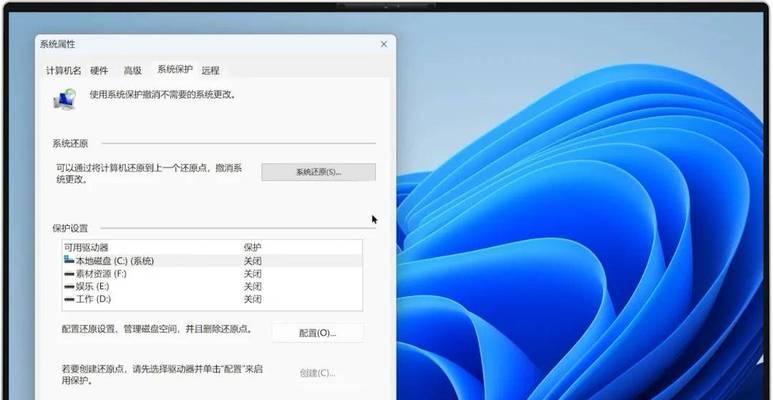Select the 系统保护 tab

tap(175, 70)
